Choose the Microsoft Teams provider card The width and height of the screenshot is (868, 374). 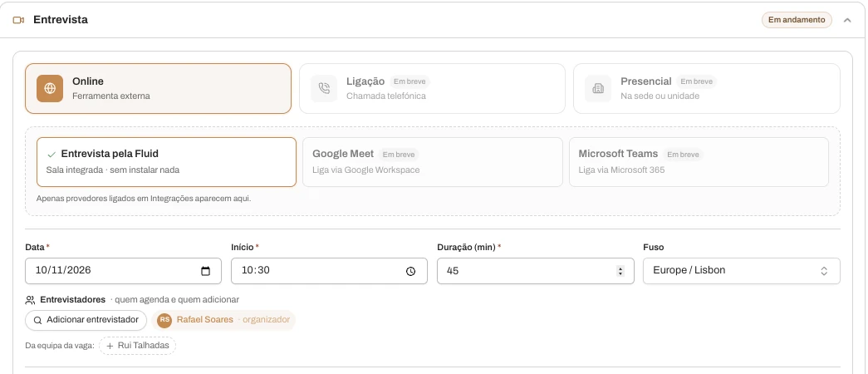[699, 162]
